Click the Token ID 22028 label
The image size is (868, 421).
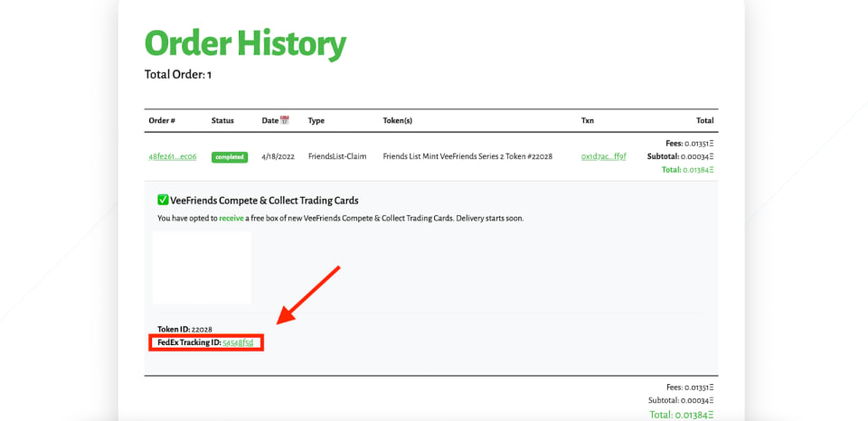pyautogui.click(x=184, y=330)
